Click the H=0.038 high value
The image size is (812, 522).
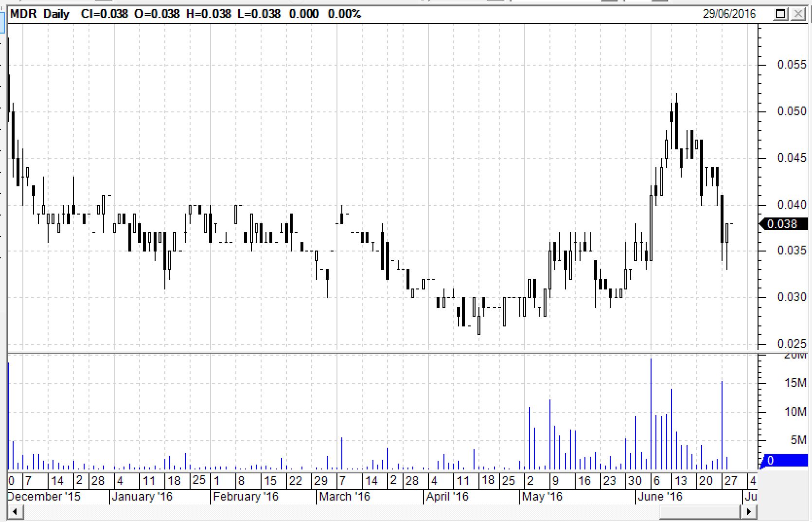pyautogui.click(x=209, y=14)
